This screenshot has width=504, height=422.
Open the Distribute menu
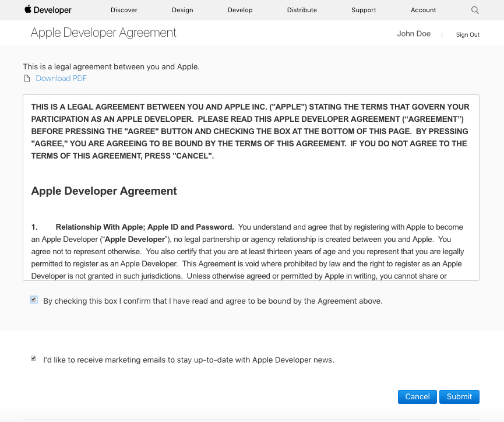click(302, 10)
